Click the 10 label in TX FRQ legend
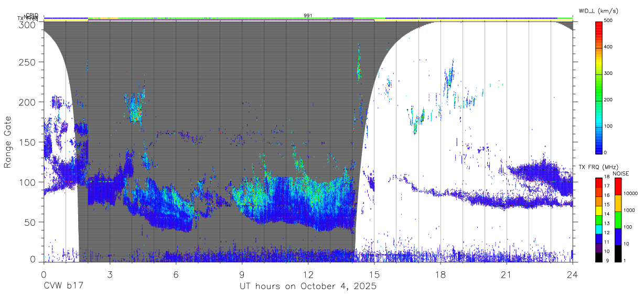 tap(606, 251)
